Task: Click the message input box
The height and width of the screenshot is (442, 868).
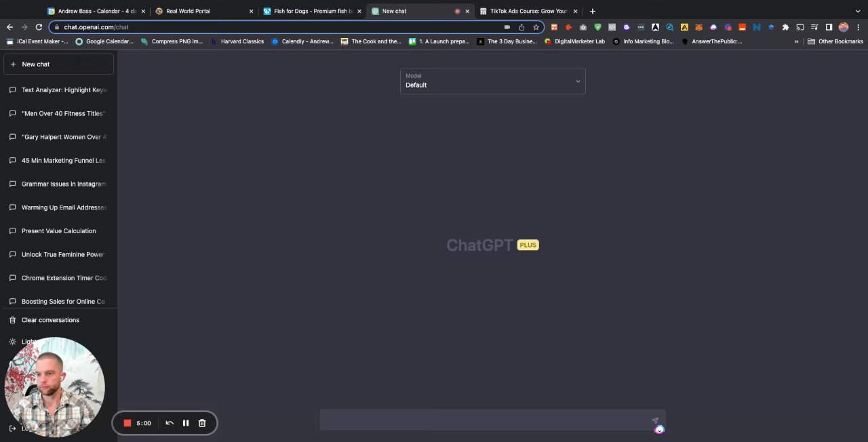Action: [485, 420]
